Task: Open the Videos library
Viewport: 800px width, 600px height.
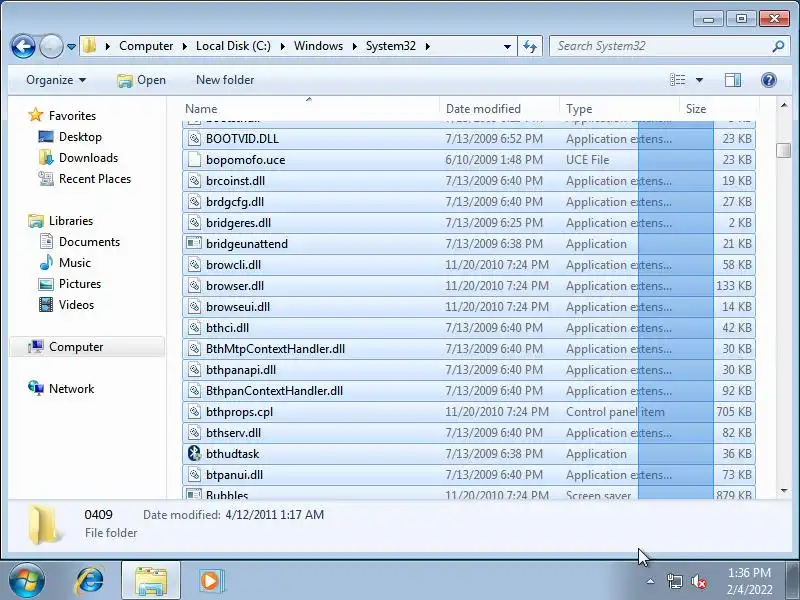Action: pyautogui.click(x=76, y=305)
